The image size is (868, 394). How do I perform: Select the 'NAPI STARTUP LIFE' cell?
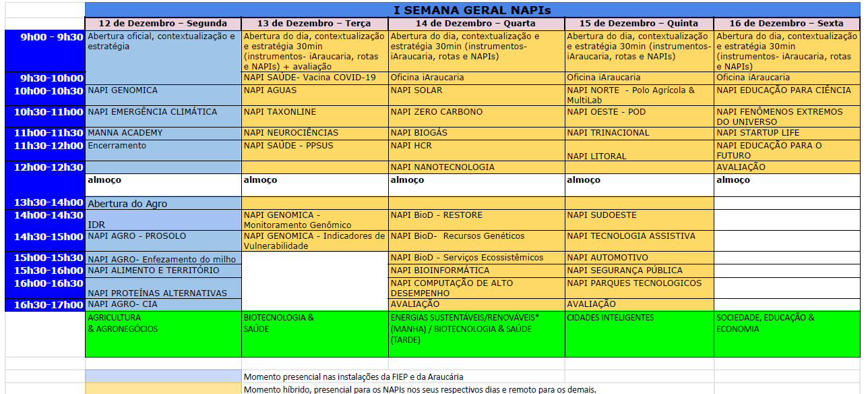point(786,134)
